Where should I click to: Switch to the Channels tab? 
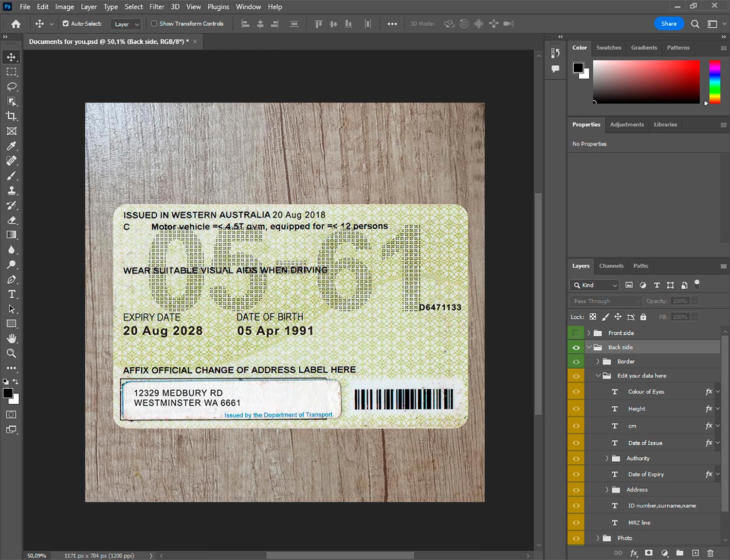[x=611, y=266]
